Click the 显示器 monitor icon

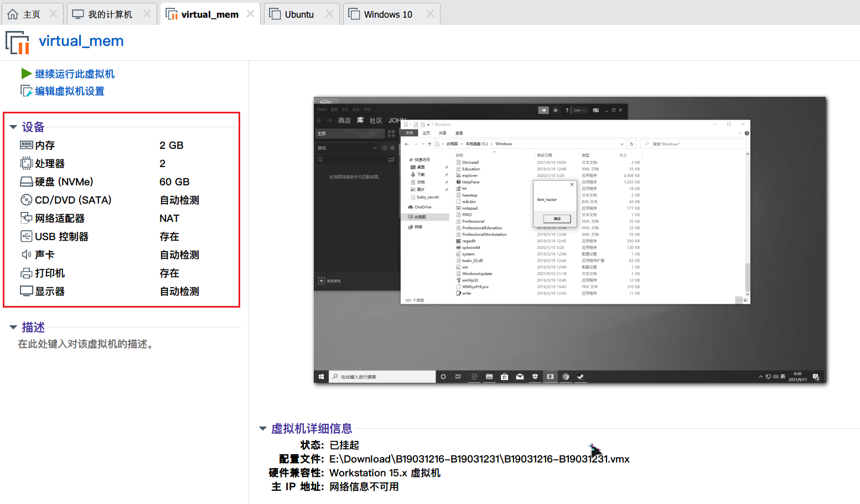point(26,291)
